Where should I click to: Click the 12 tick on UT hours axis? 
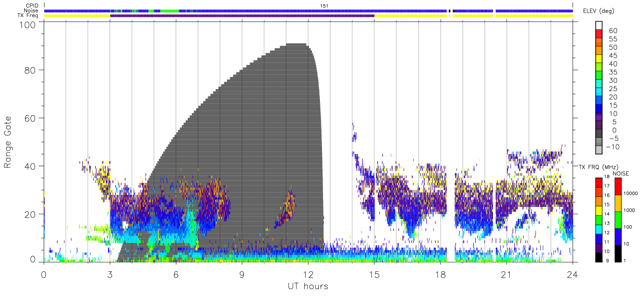pos(308,274)
